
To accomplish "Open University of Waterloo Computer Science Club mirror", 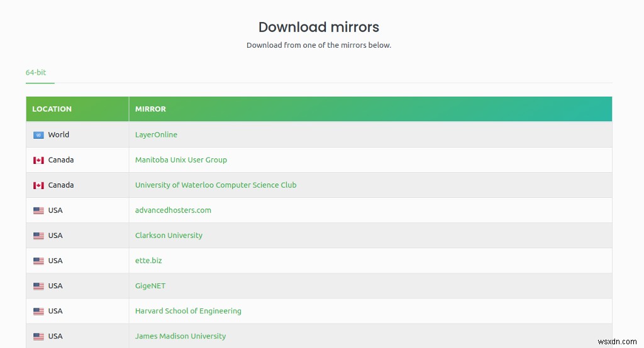I will [216, 185].
